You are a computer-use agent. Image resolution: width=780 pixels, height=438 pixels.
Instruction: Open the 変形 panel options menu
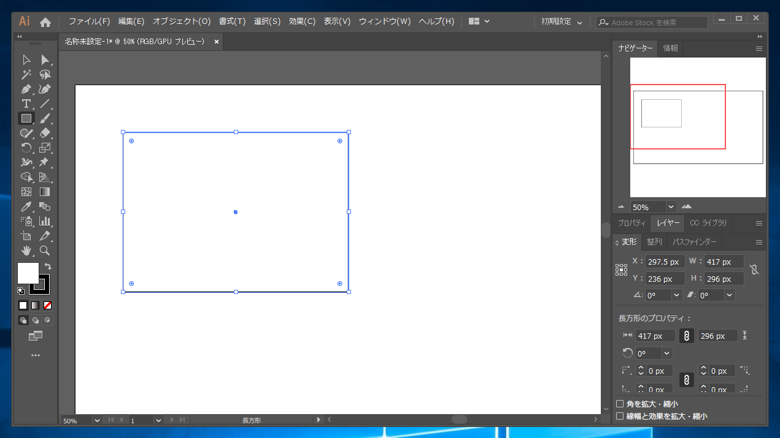pos(759,242)
